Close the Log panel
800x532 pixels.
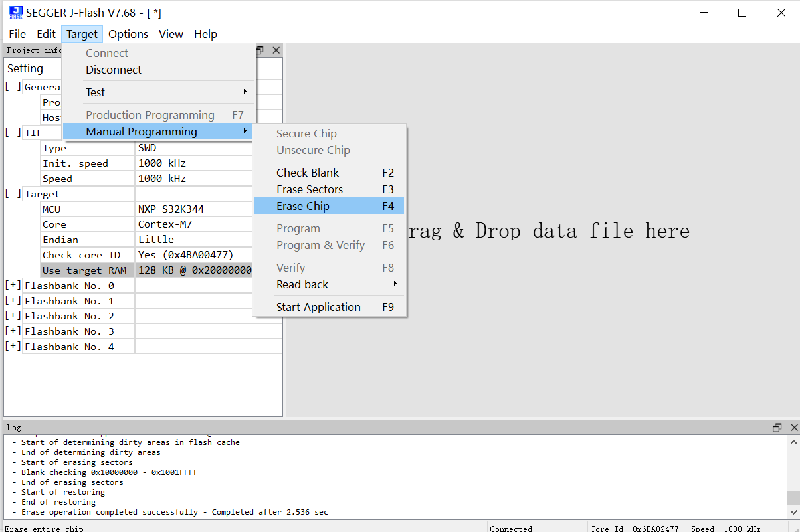(793, 427)
